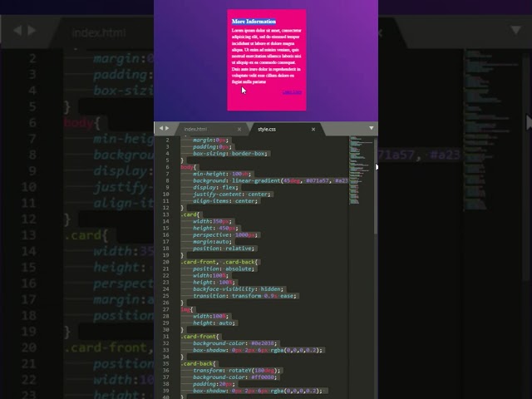
Task: Click 'justify-content: center;' in the code
Action: (x=232, y=194)
